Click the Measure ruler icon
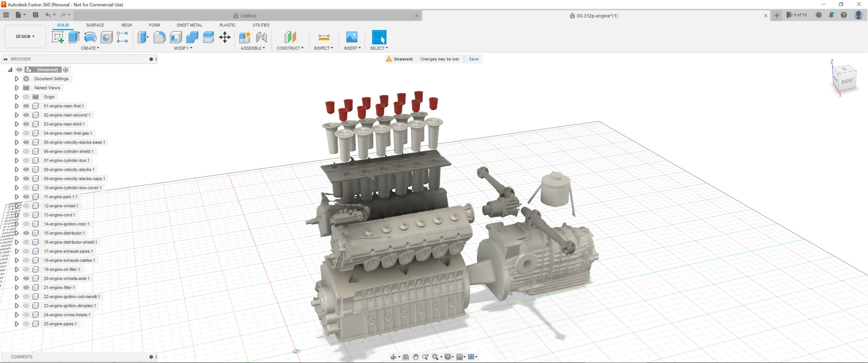This screenshot has width=868, height=363. tap(323, 37)
